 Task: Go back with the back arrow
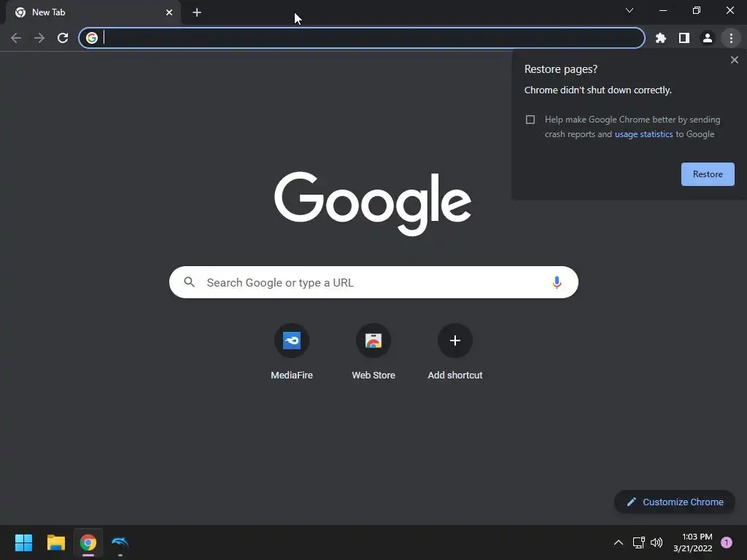coord(16,38)
